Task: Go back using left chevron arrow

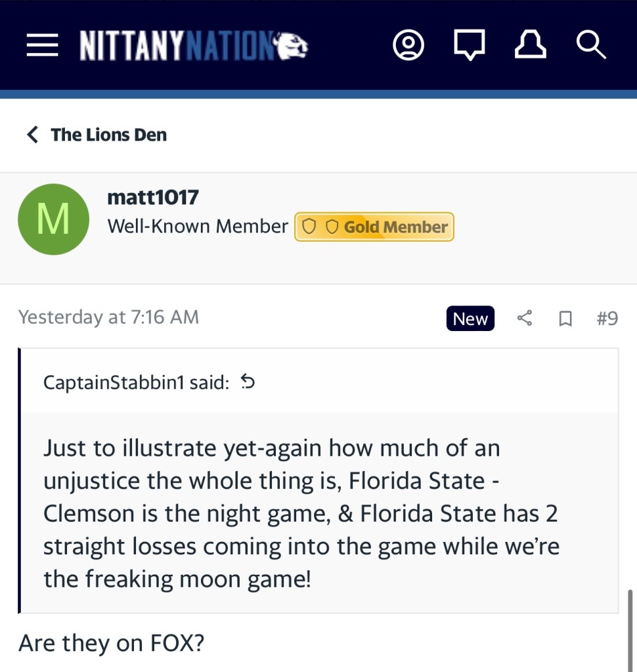Action: [32, 135]
